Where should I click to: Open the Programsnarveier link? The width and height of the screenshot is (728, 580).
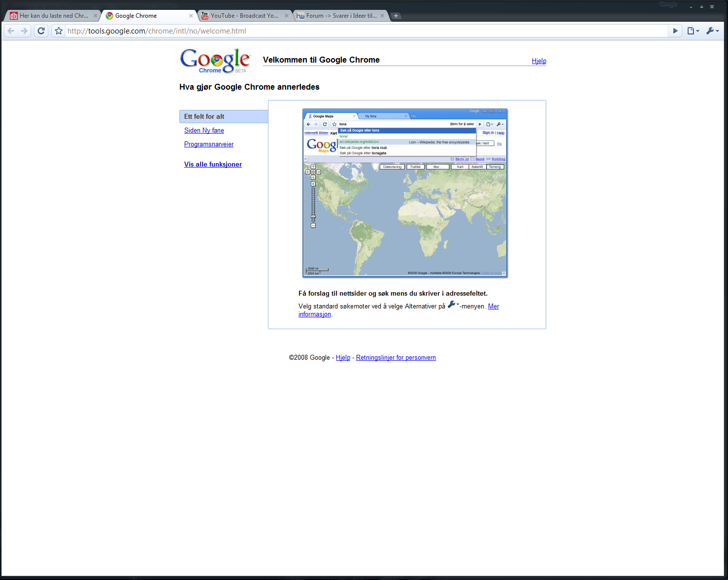pos(209,144)
